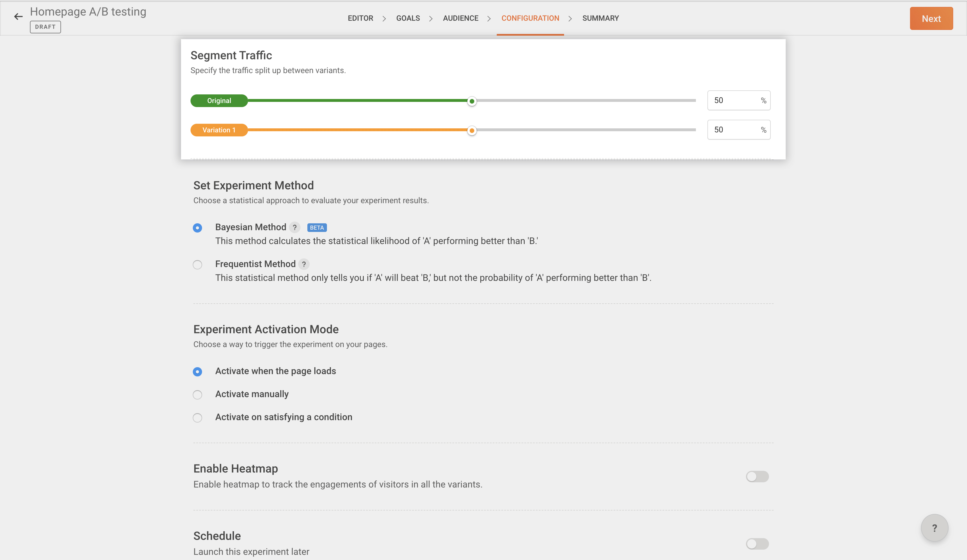
Task: Click the DRAFT status badge
Action: tap(45, 27)
